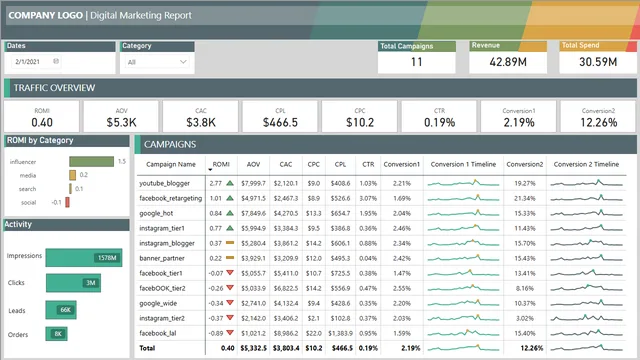Select the instagram_blogger campaign name
Screen dimensions: 640x360
point(167,243)
